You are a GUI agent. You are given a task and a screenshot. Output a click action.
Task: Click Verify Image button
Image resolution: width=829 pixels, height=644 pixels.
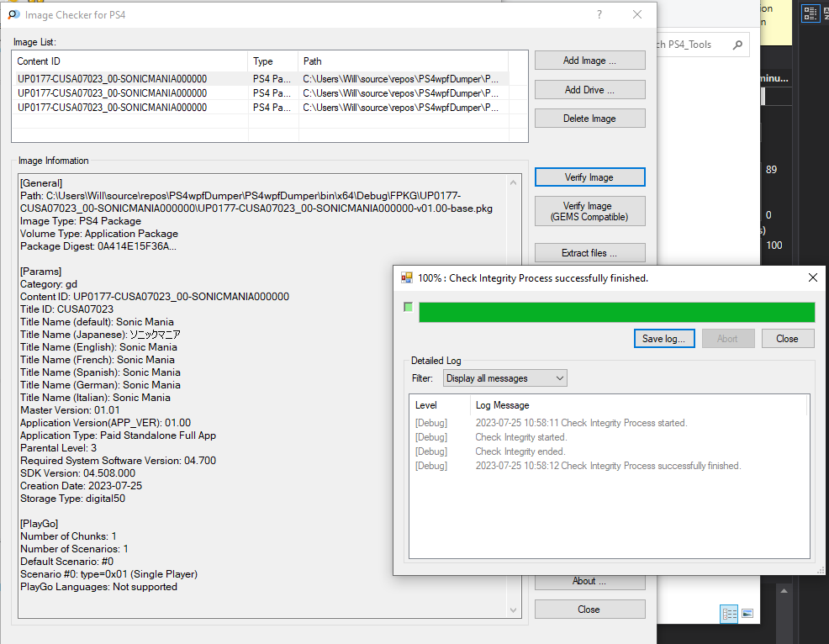point(589,177)
